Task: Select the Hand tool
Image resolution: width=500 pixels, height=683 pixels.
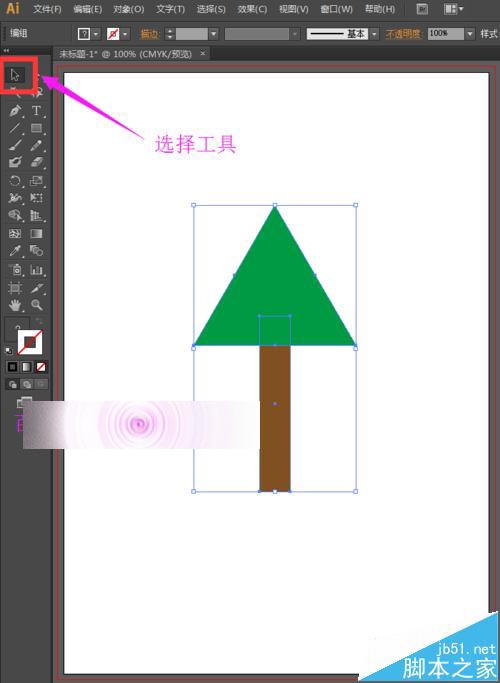Action: coord(15,305)
